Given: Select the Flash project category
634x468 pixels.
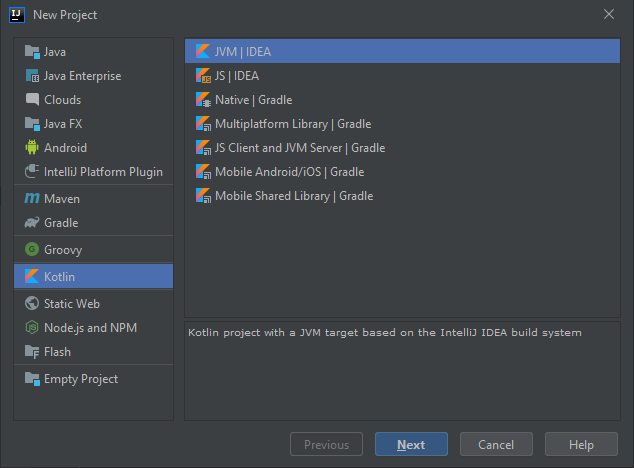Looking at the screenshot, I should (57, 352).
